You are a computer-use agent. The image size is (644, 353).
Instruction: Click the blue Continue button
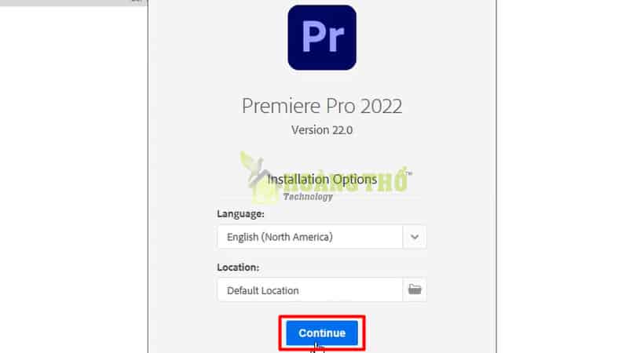coord(322,333)
